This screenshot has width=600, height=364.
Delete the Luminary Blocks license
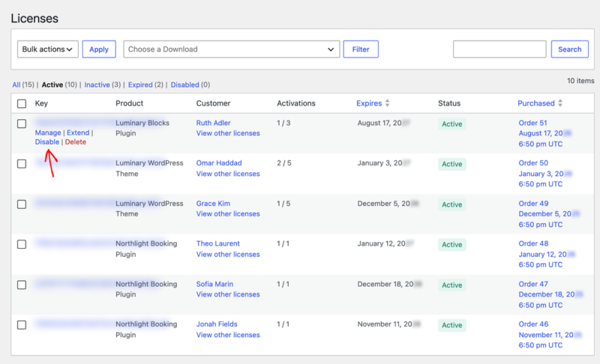click(76, 142)
